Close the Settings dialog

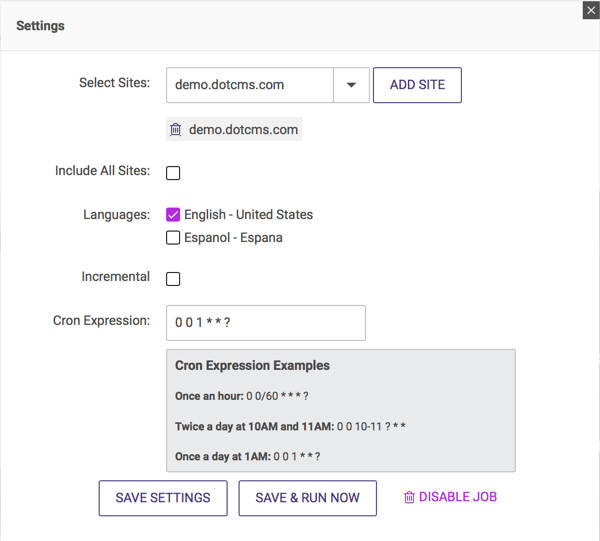coord(590,10)
